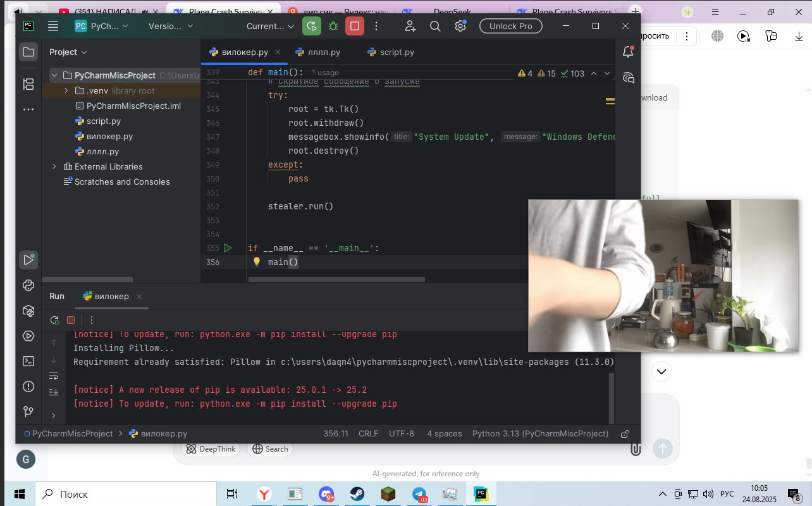Toggle soft-wrap in the Run console
Viewport: 812px width, 506px height.
(x=54, y=376)
